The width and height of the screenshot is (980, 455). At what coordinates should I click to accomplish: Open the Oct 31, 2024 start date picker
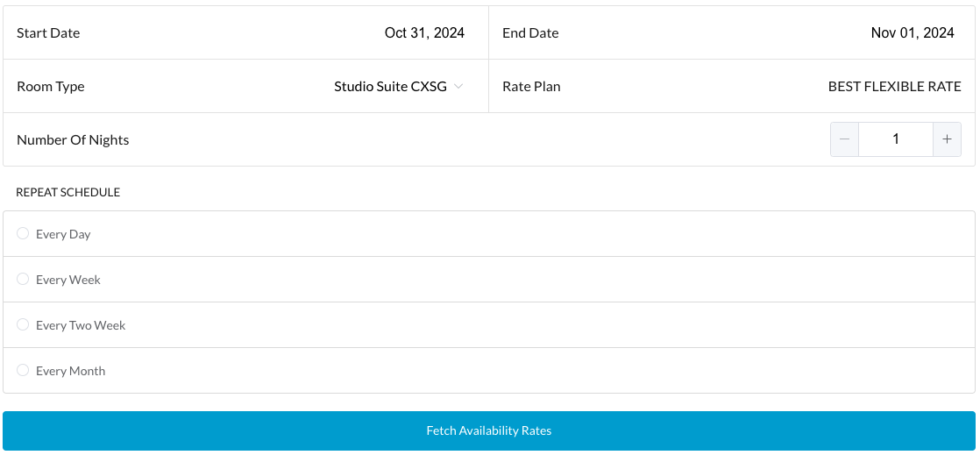tap(424, 33)
